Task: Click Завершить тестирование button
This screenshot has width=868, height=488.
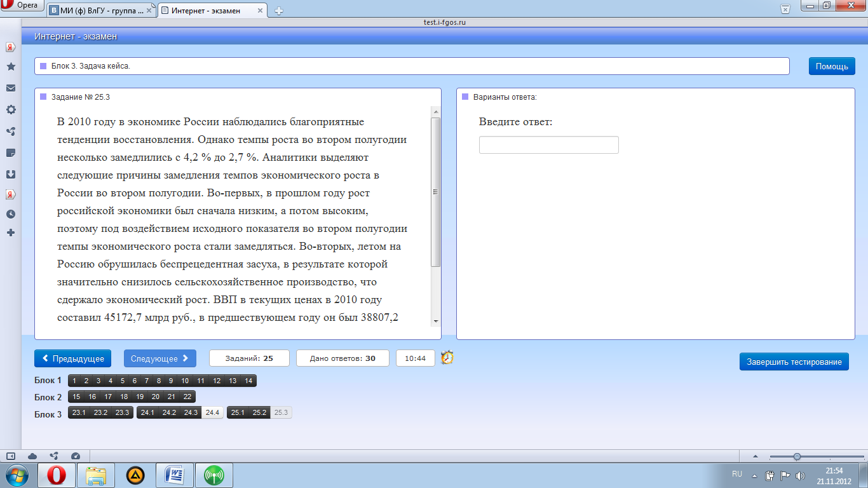Action: pos(794,362)
